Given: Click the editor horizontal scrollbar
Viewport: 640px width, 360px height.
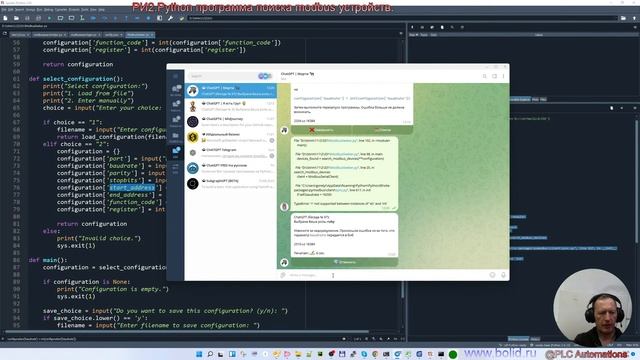Looking at the screenshot, I should (187, 332).
